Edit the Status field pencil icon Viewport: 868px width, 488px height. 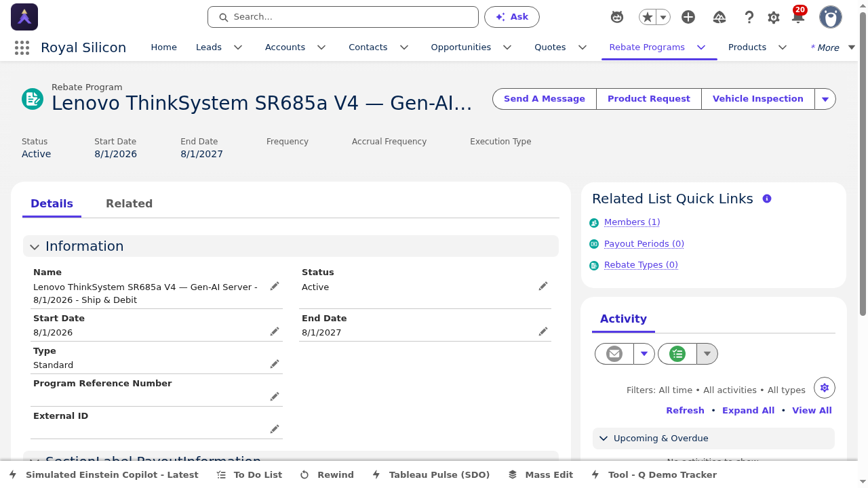coord(543,286)
